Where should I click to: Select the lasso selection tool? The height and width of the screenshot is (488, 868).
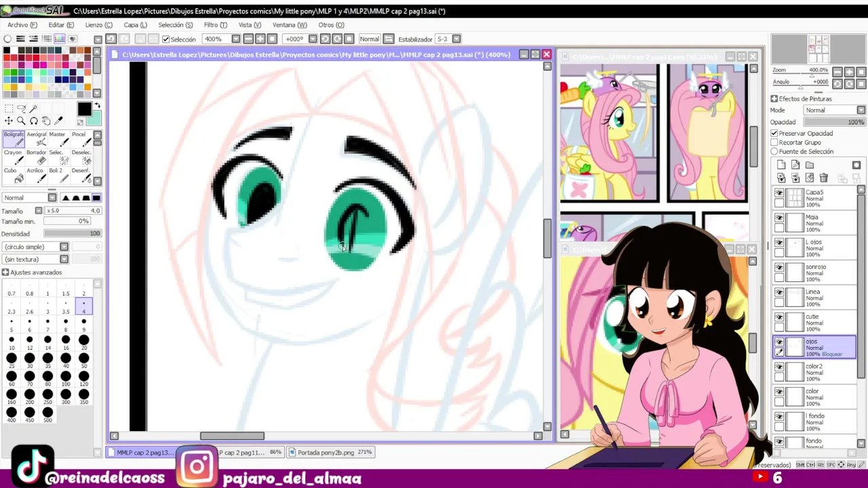tap(21, 108)
